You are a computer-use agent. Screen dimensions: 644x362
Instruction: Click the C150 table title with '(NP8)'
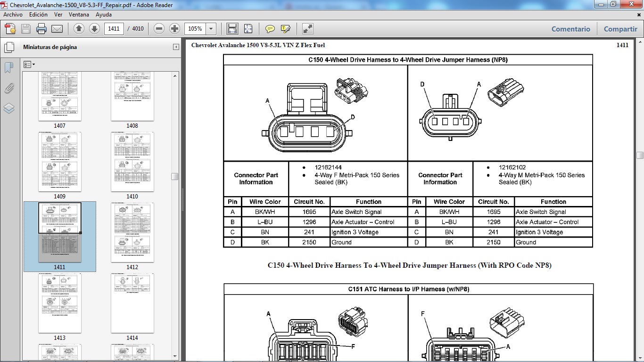click(408, 60)
